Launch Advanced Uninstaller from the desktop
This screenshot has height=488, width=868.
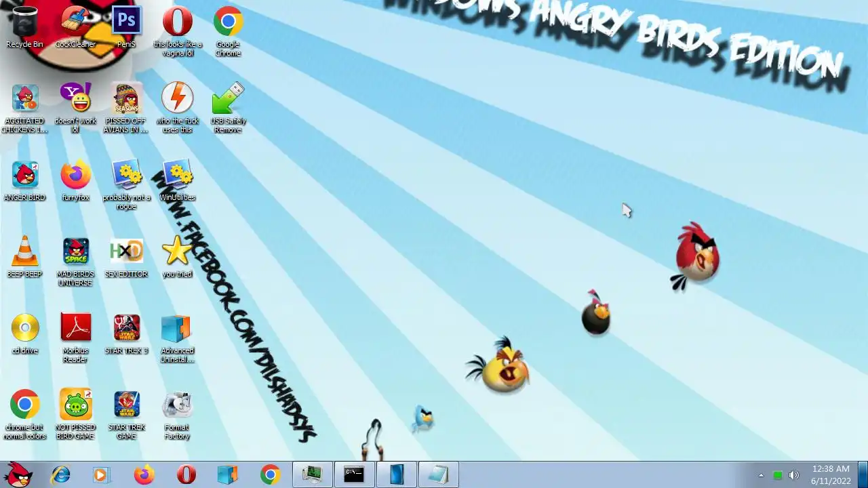point(177,338)
